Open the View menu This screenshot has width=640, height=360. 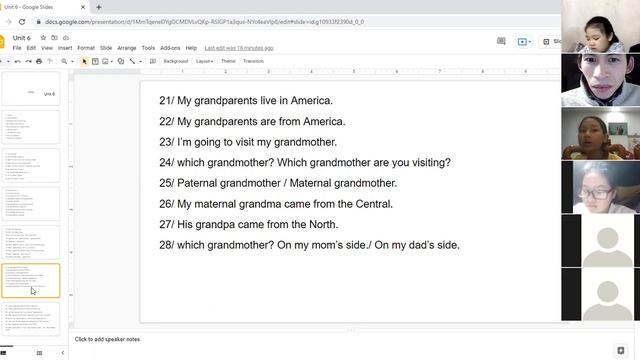(x=47, y=48)
